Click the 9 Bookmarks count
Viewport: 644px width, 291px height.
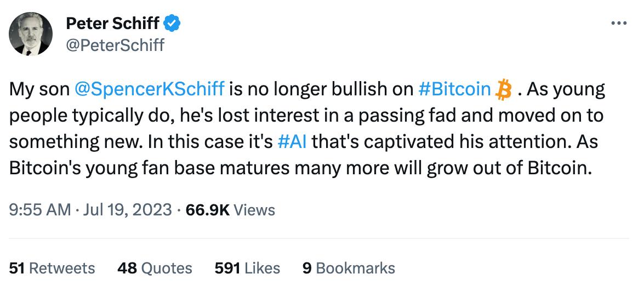click(x=349, y=268)
